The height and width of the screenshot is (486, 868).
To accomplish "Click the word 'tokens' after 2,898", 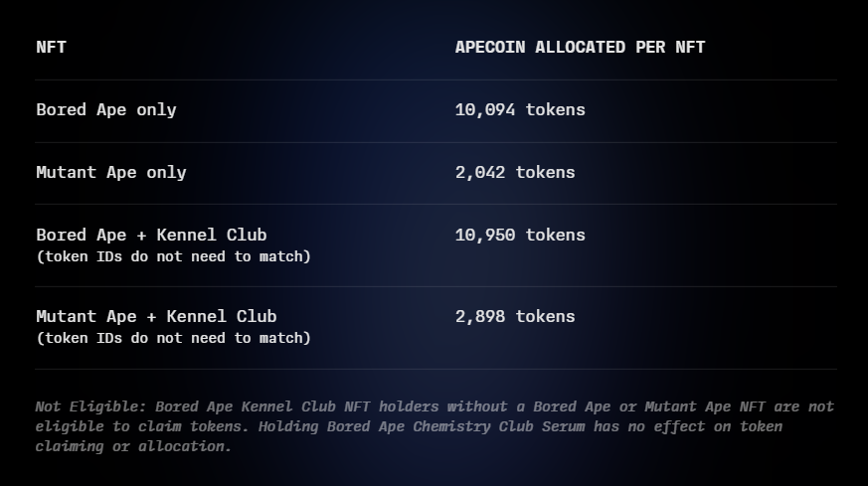I will tap(545, 316).
